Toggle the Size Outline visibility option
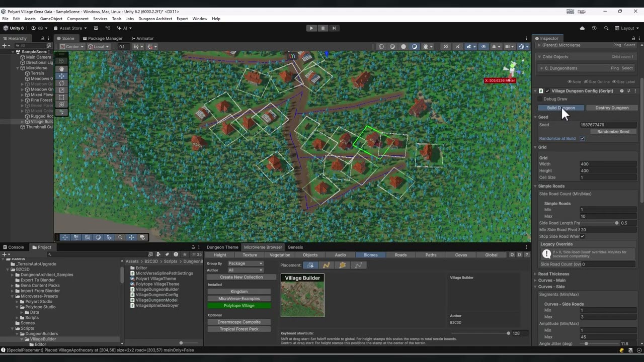This screenshot has height=362, width=644. (x=596, y=81)
